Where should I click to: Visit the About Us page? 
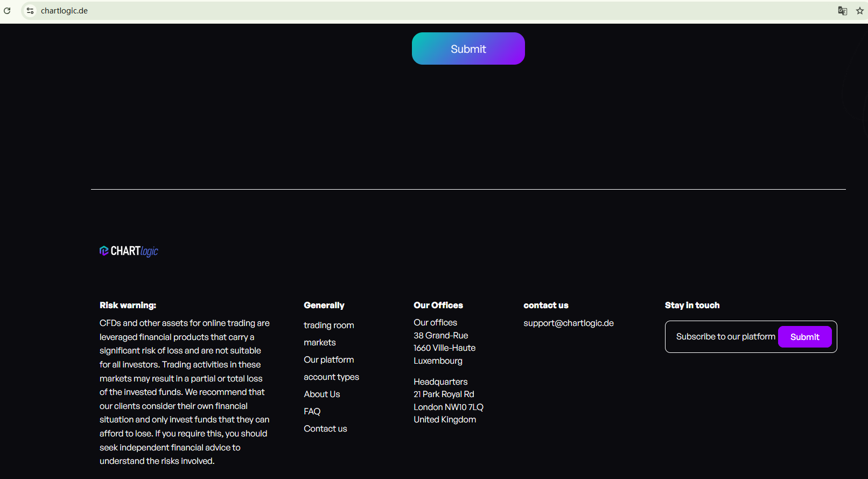tap(321, 394)
